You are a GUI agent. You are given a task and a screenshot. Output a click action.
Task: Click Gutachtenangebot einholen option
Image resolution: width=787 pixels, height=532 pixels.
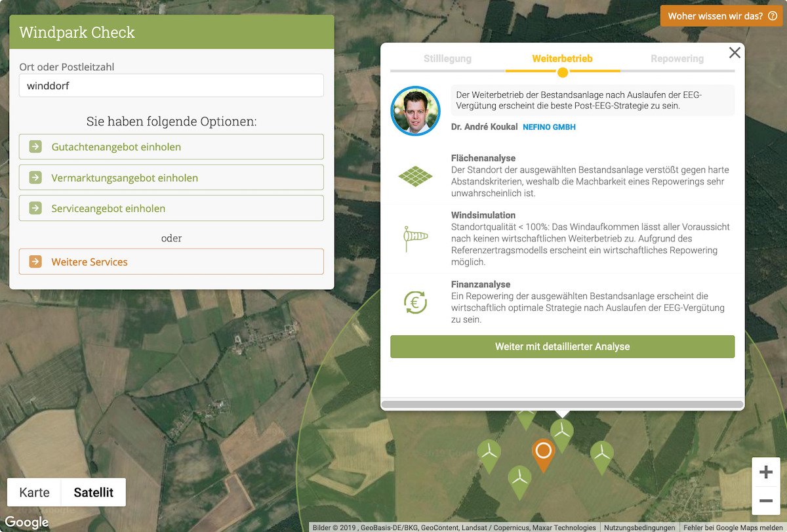pos(171,147)
